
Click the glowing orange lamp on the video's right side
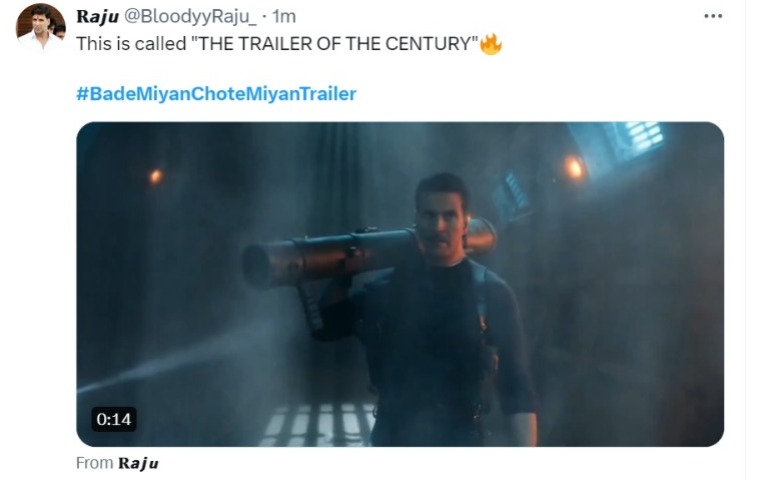(x=574, y=168)
